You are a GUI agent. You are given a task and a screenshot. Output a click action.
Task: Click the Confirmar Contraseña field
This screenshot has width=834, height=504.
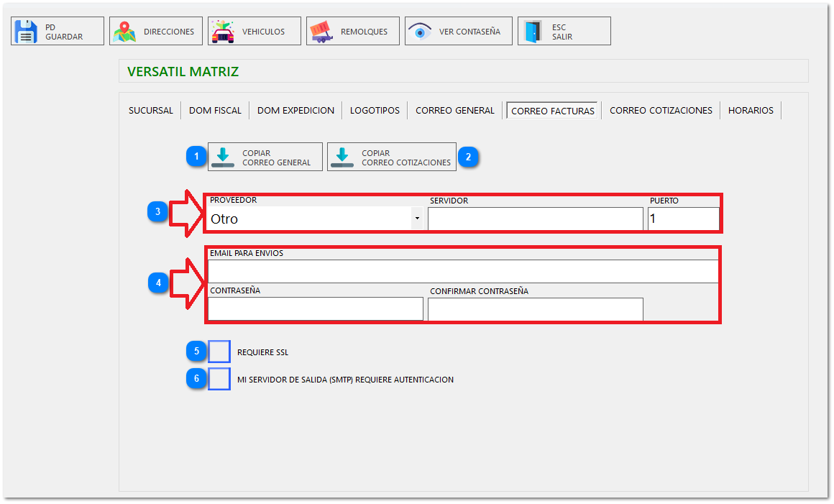(535, 309)
